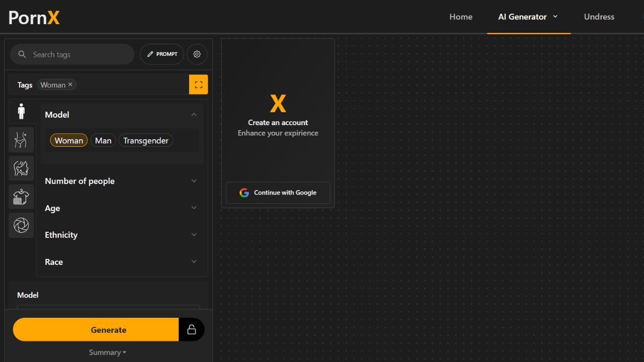
Task: Click the Generate button
Action: click(x=96, y=329)
